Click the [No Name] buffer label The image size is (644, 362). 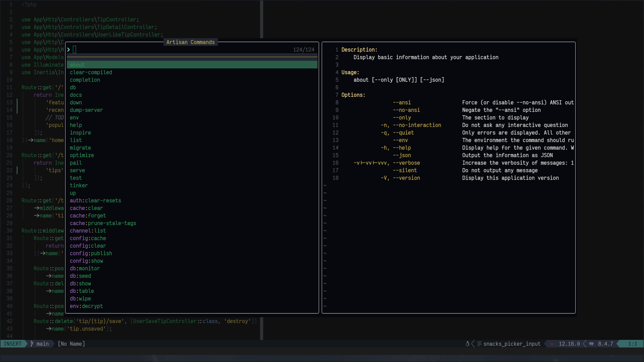tap(71, 344)
